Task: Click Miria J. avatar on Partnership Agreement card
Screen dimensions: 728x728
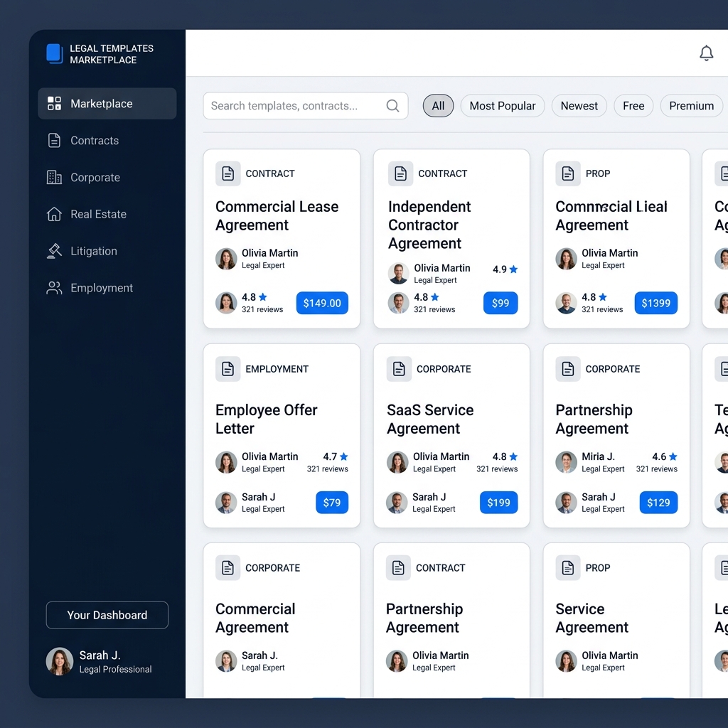Action: [566, 462]
